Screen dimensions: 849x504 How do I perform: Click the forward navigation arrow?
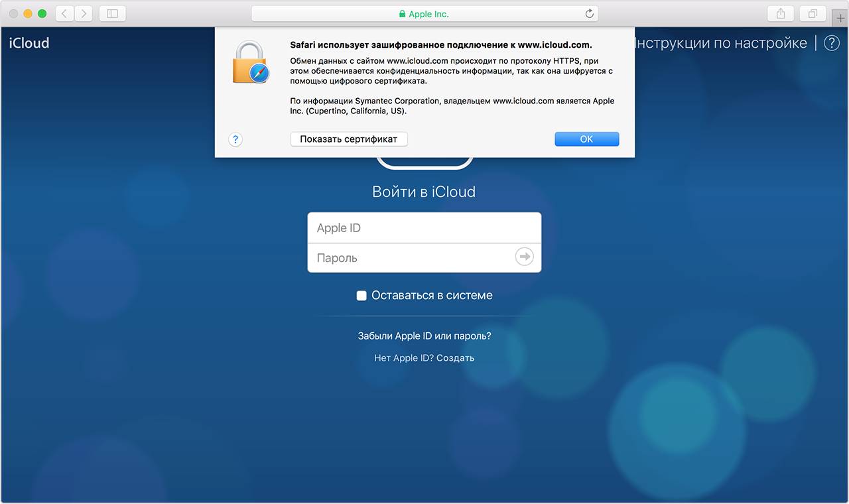pos(84,13)
